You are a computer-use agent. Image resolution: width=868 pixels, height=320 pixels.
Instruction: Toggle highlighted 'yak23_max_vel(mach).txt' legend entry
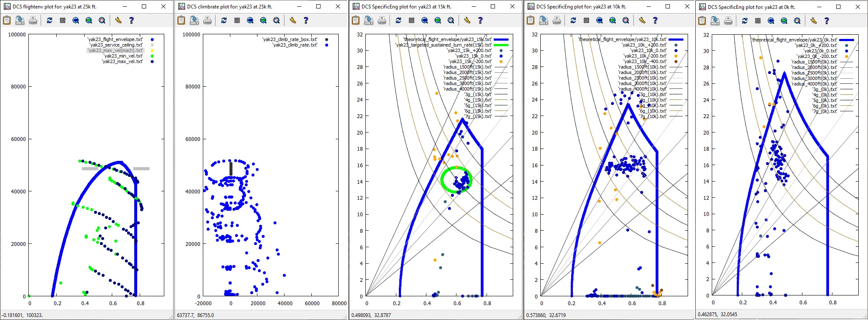point(116,50)
